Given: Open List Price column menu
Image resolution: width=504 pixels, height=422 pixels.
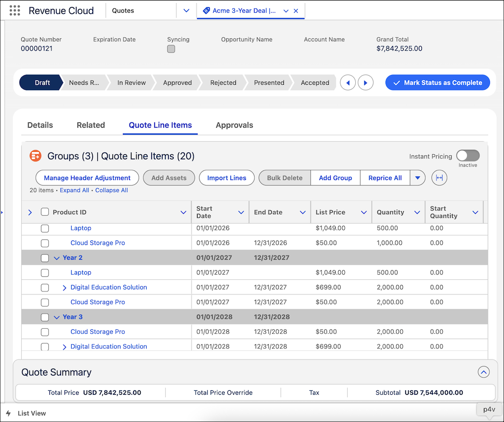Looking at the screenshot, I should click(x=364, y=212).
